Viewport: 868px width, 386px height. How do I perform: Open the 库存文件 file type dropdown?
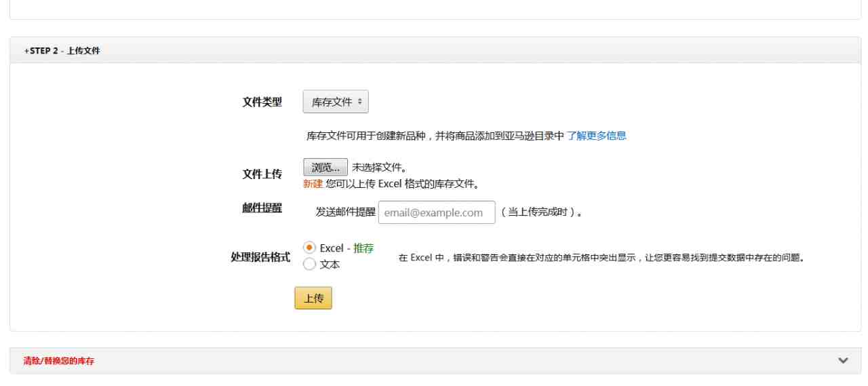[335, 102]
